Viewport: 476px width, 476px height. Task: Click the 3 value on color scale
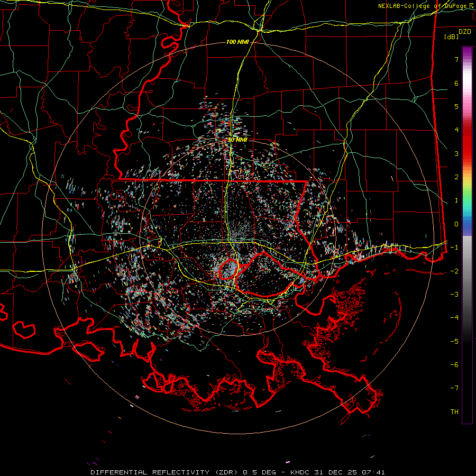click(x=456, y=153)
